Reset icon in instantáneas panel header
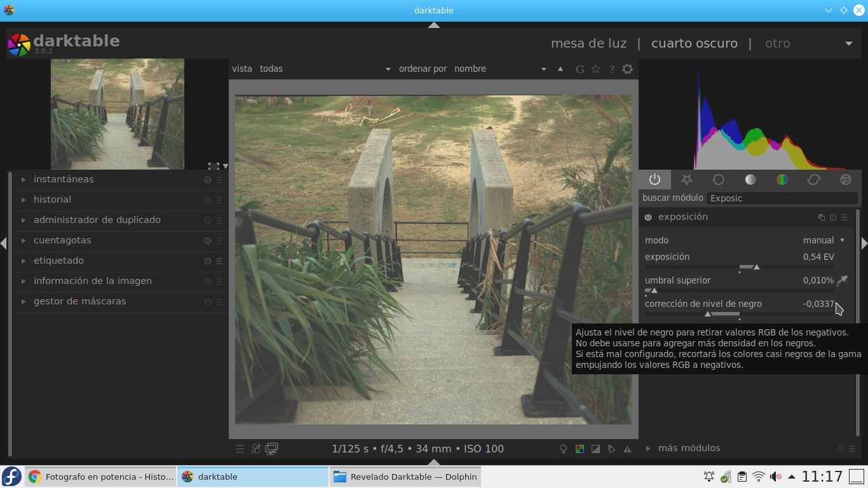Image resolution: width=868 pixels, height=488 pixels. 207,180
